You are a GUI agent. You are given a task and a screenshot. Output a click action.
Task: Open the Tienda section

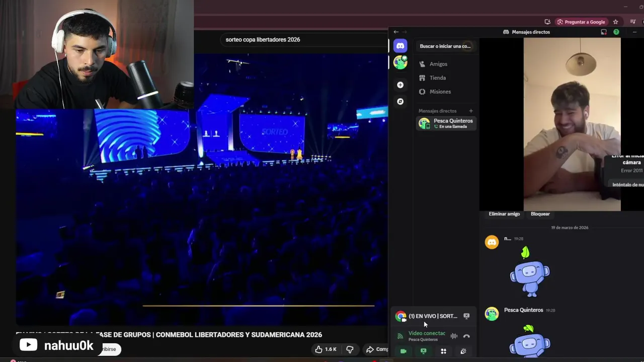(446, 78)
